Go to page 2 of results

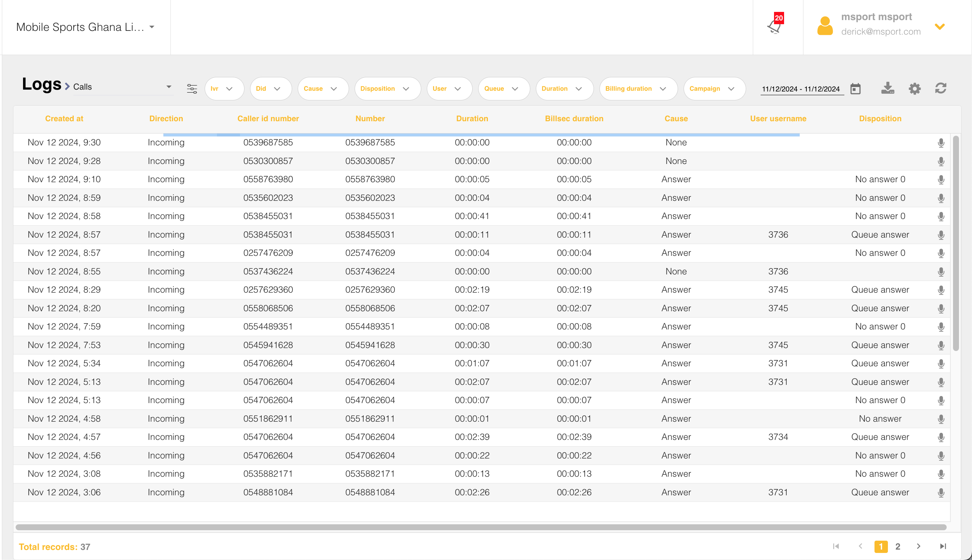pyautogui.click(x=898, y=547)
